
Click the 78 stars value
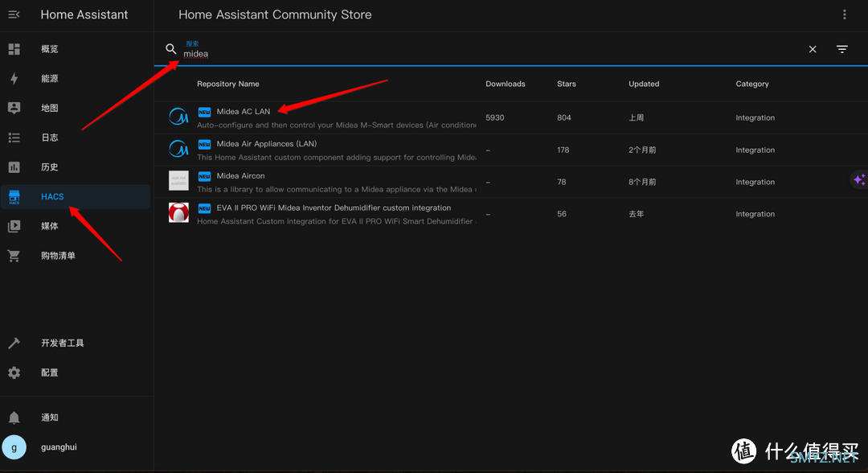pyautogui.click(x=561, y=182)
